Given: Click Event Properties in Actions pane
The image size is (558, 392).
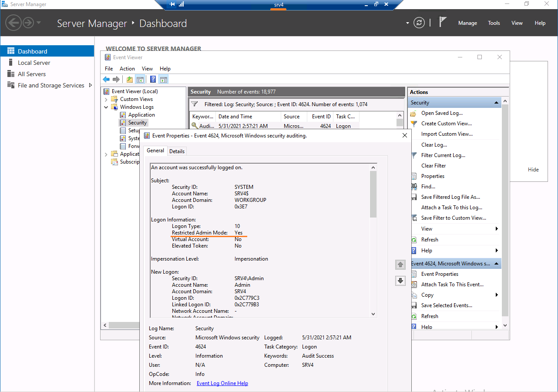Looking at the screenshot, I should [x=440, y=274].
